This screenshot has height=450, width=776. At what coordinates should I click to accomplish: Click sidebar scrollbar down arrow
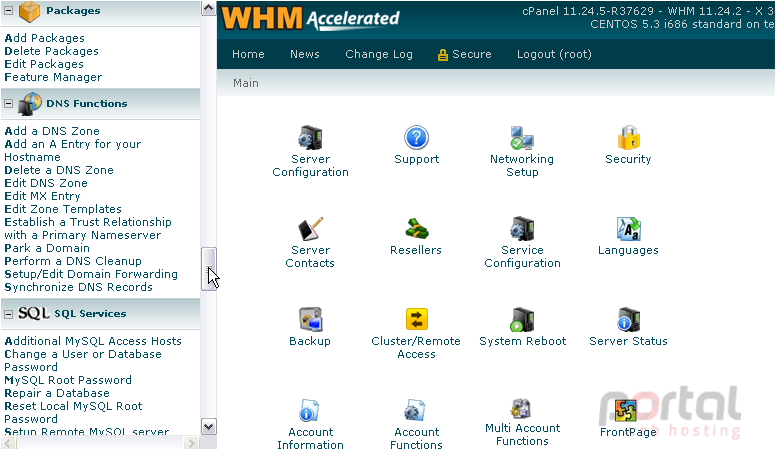coord(208,426)
